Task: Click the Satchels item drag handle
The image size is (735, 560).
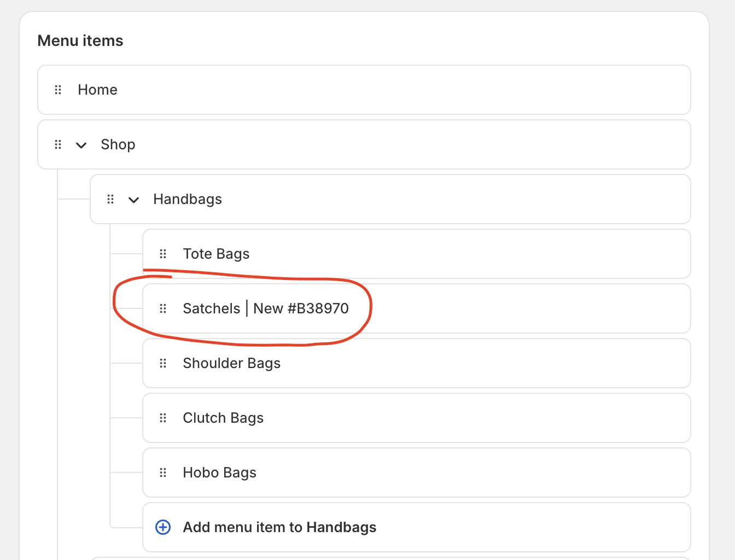Action: click(x=163, y=308)
